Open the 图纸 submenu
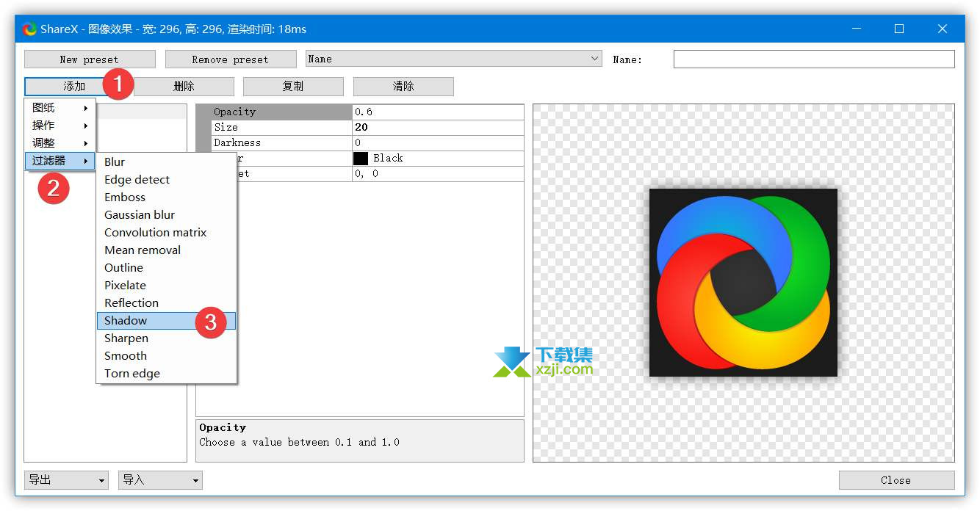Image resolution: width=980 pixels, height=511 pixels. [x=60, y=108]
